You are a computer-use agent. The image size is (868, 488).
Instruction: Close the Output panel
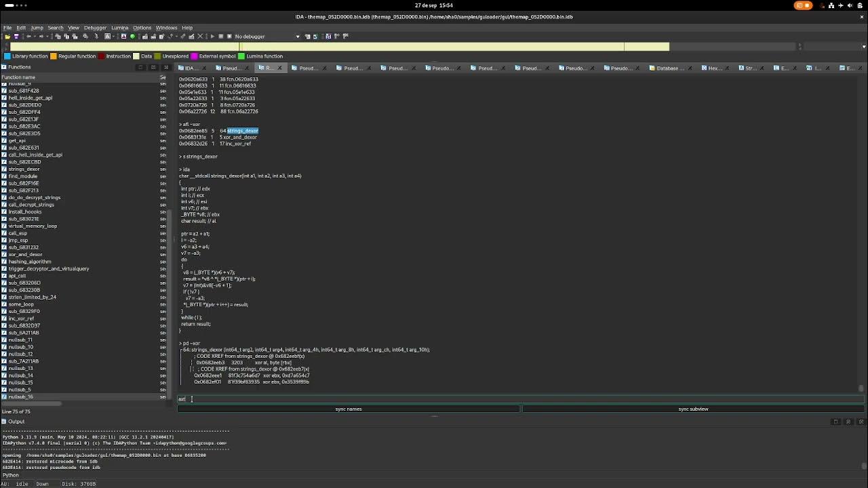861,422
